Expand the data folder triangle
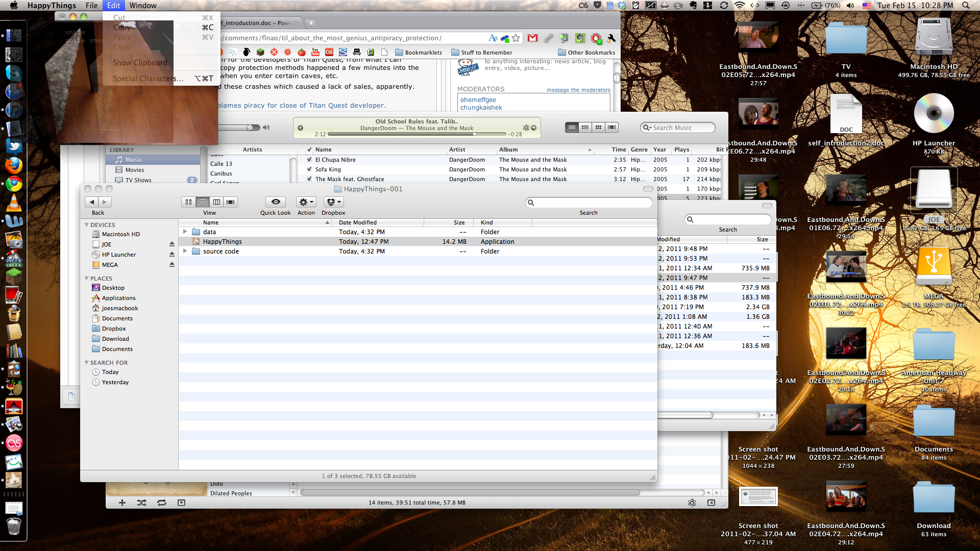This screenshot has height=551, width=980. 185,232
